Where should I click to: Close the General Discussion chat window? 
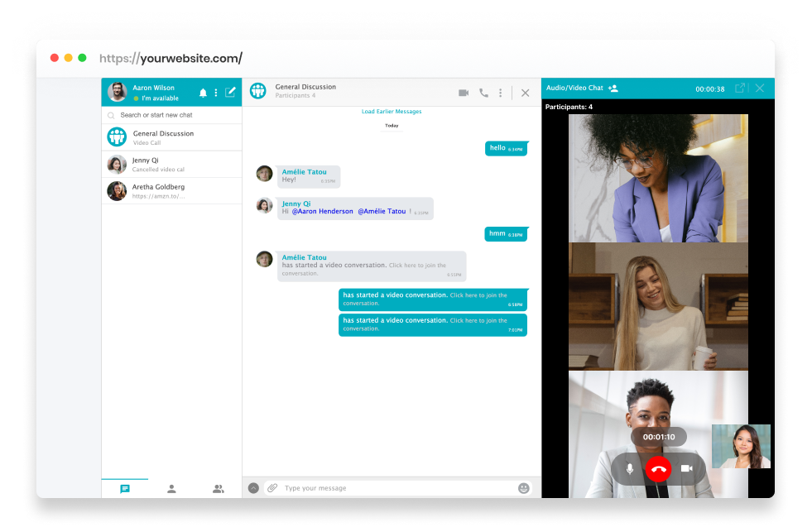pyautogui.click(x=525, y=93)
